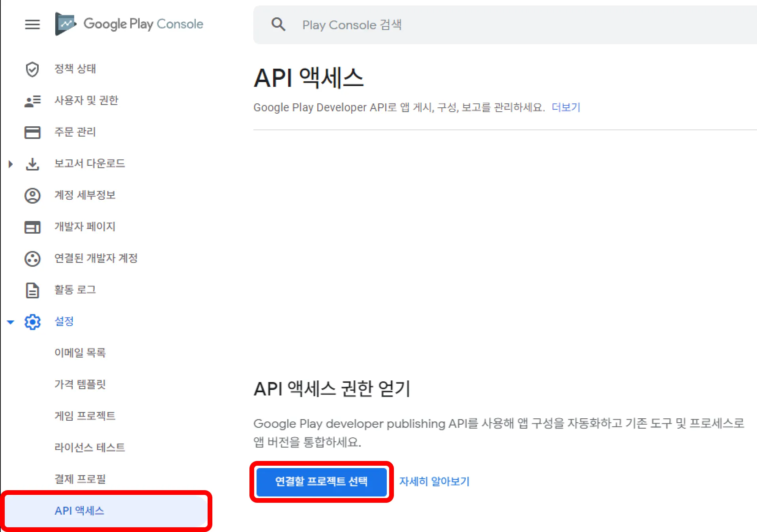Click the Google Play Console logo

pyautogui.click(x=129, y=24)
